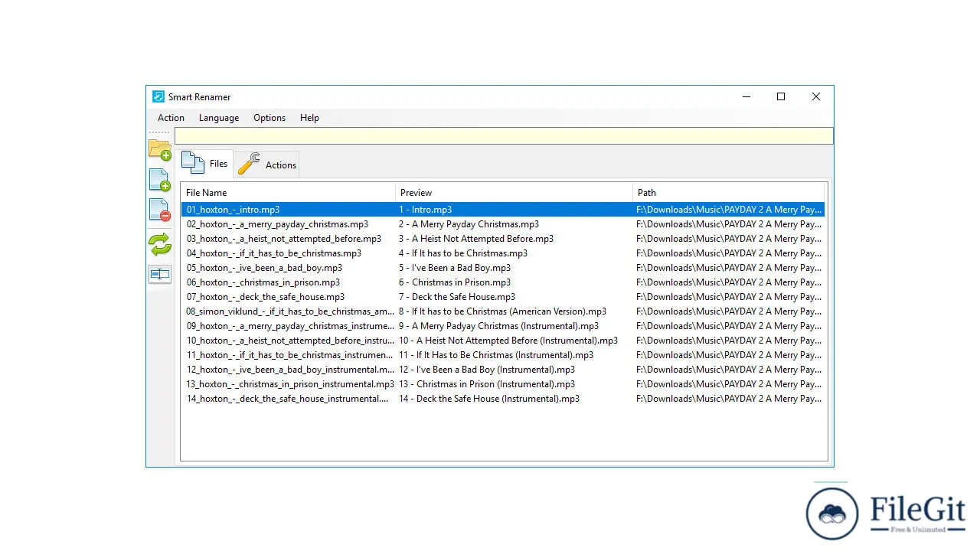Open the Language menu
This screenshot has width=980, height=551.
coord(219,118)
